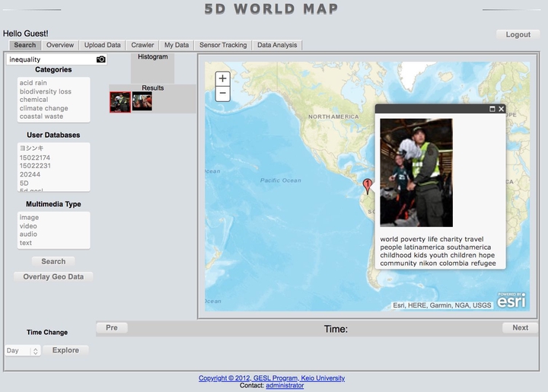This screenshot has width=548, height=392.
Task: Select climate change in Categories list
Action: [x=43, y=108]
